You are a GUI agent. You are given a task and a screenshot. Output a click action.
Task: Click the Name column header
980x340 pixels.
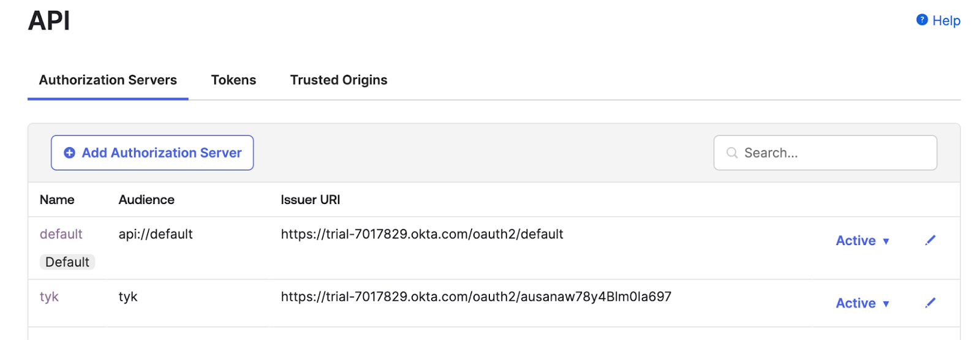point(57,200)
